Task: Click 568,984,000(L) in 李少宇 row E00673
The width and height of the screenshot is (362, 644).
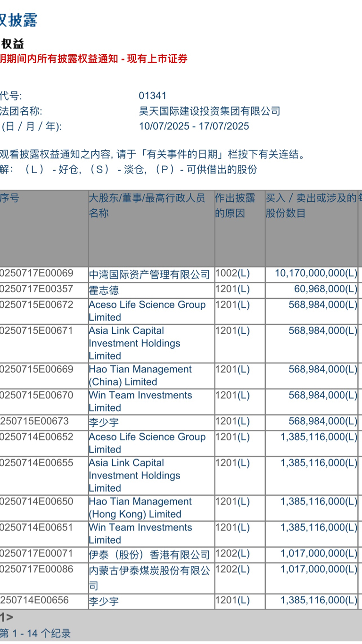Action: tap(323, 421)
